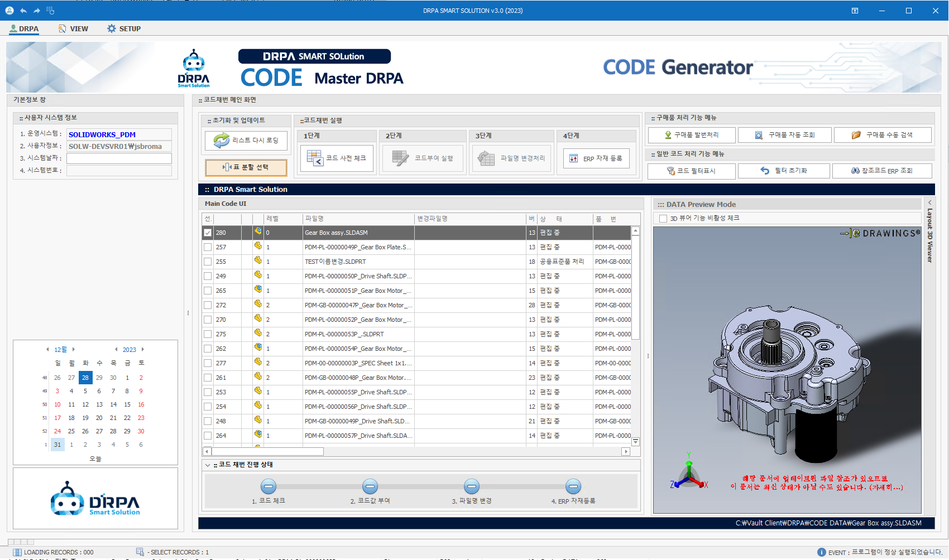Switch to the DRPA tab
The width and height of the screenshot is (949, 560).
(24, 28)
